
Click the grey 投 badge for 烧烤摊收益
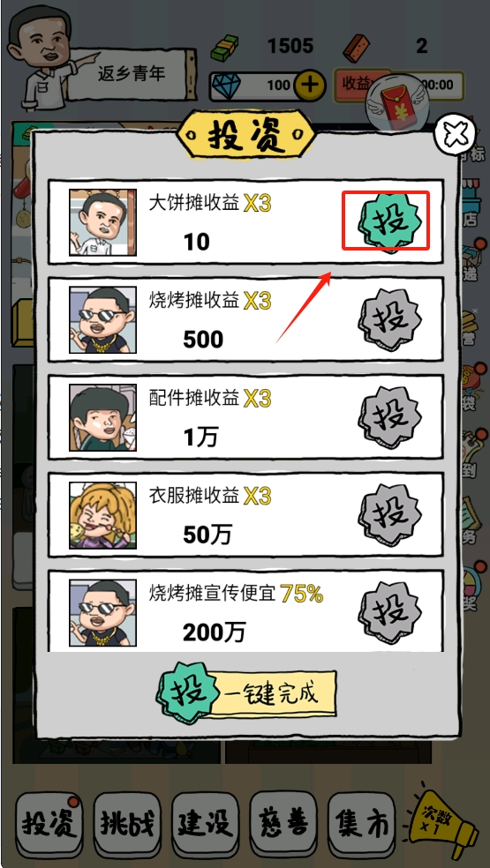coord(390,319)
